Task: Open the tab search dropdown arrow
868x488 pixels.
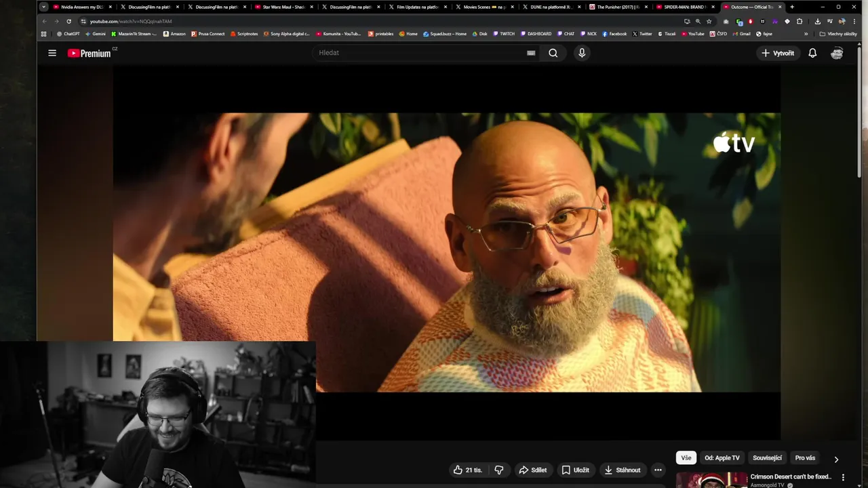Action: tap(44, 7)
